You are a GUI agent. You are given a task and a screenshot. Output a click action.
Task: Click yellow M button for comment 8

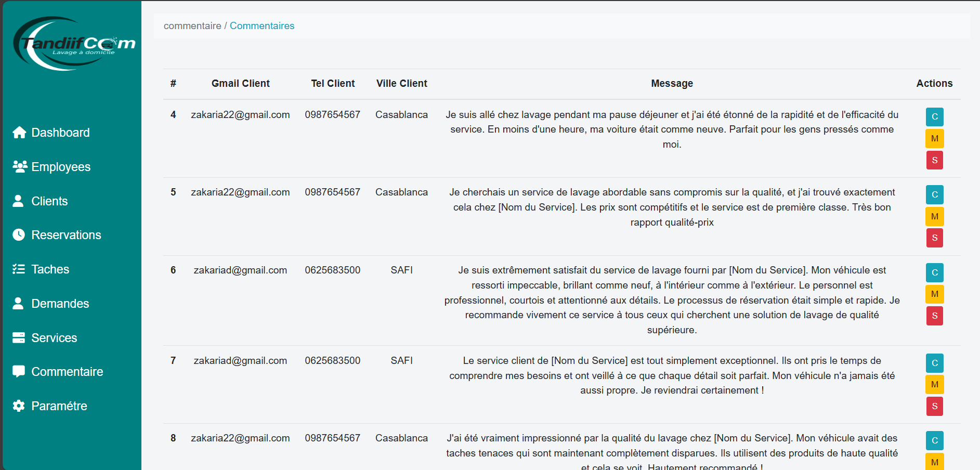pos(935,462)
